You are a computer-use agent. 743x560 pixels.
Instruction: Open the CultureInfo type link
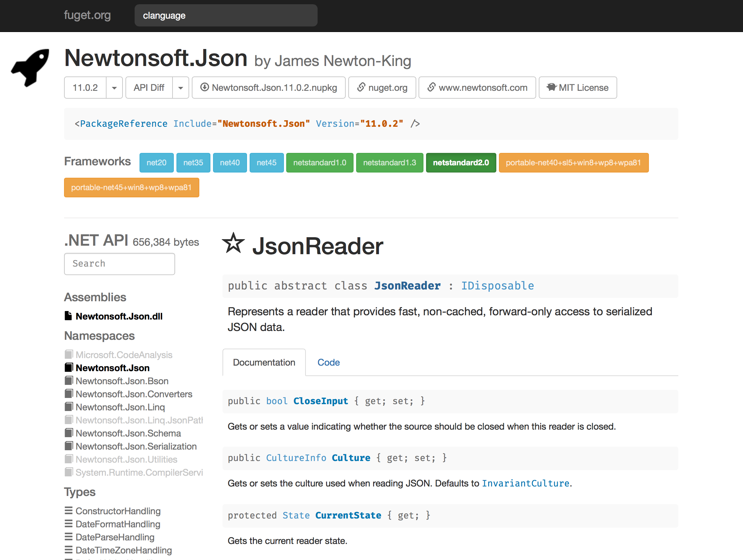296,458
